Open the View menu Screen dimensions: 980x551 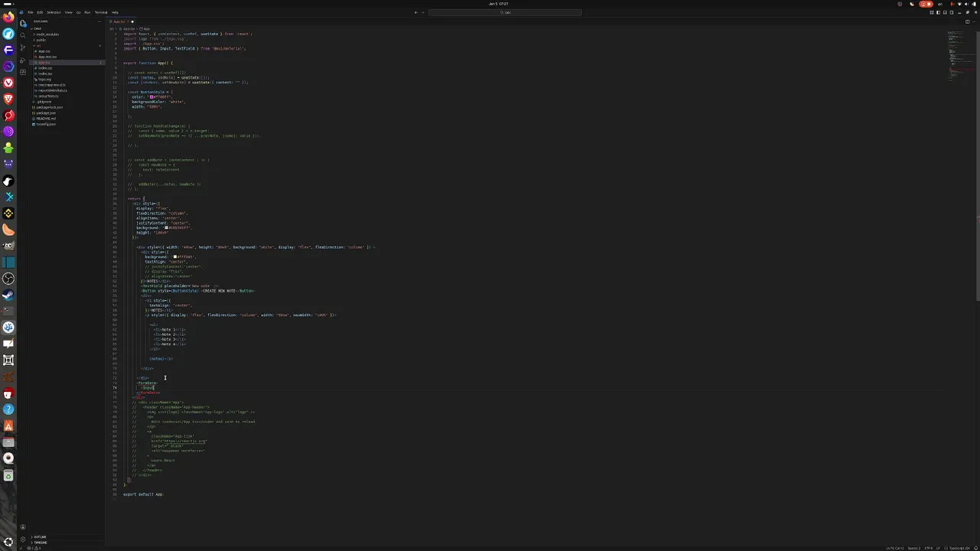68,12
